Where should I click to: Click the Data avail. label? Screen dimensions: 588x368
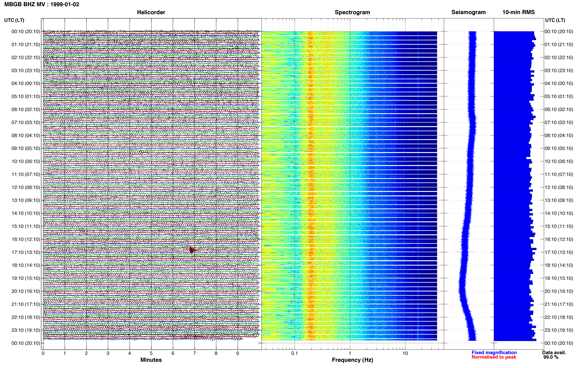[x=554, y=352]
